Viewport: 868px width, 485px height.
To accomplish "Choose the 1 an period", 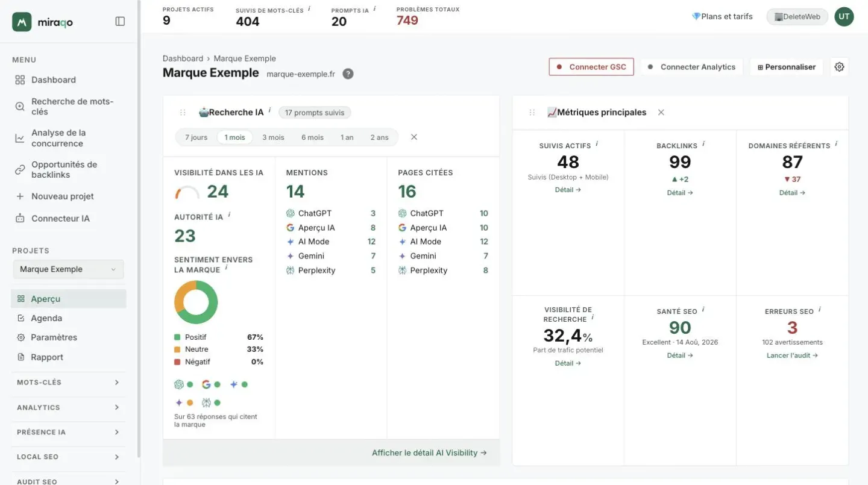I will 347,137.
